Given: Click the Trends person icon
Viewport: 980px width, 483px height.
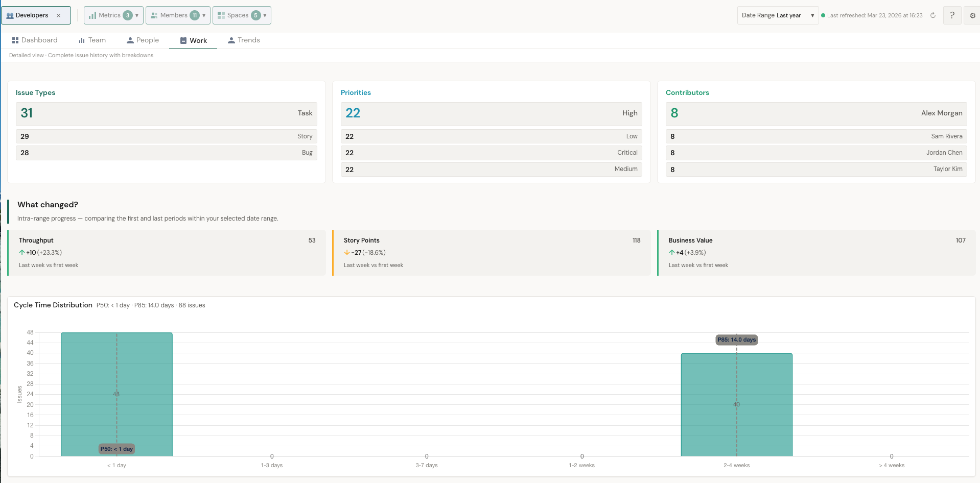Looking at the screenshot, I should point(231,40).
